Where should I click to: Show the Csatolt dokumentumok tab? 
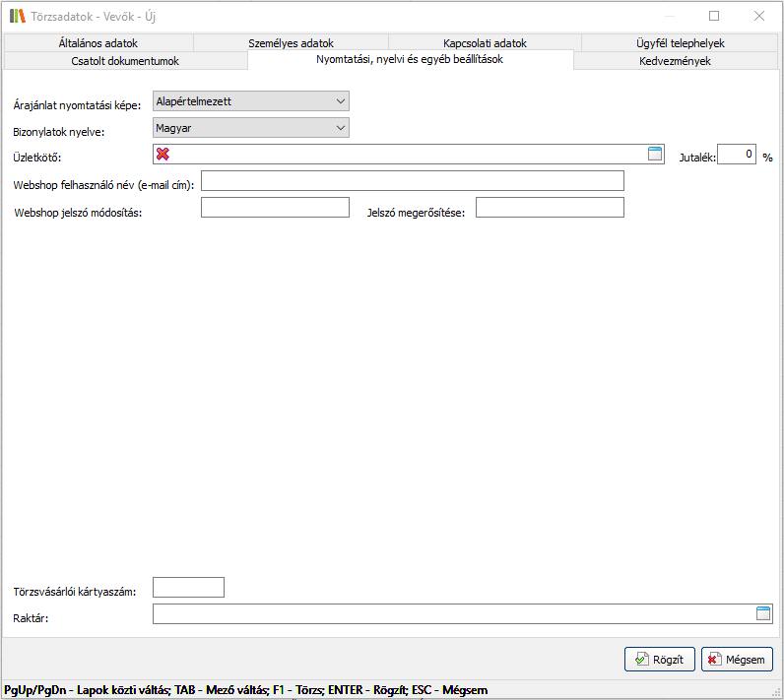[125, 61]
